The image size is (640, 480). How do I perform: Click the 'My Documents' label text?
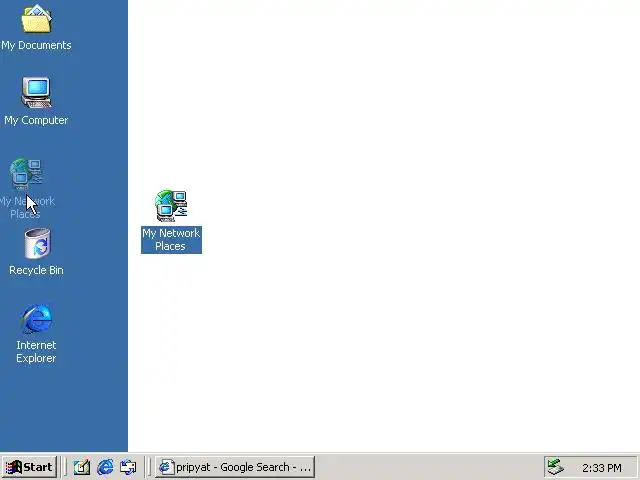[x=36, y=45]
